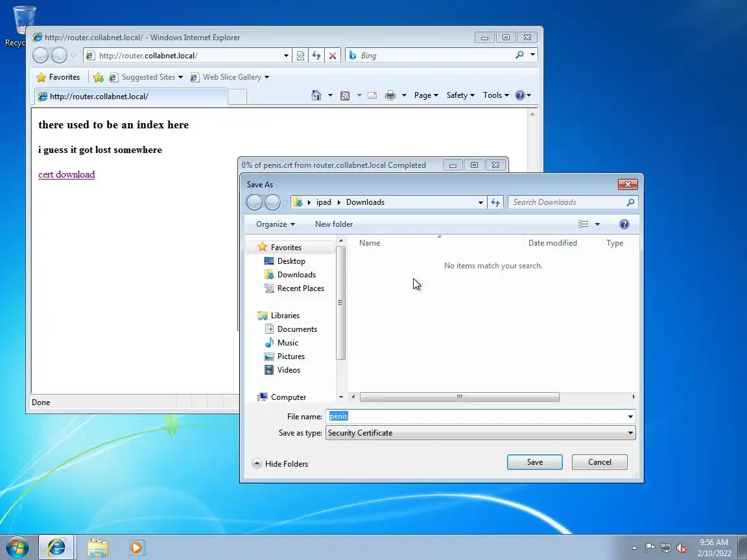Click the Date modified column header
The image size is (747, 560).
[x=552, y=243]
